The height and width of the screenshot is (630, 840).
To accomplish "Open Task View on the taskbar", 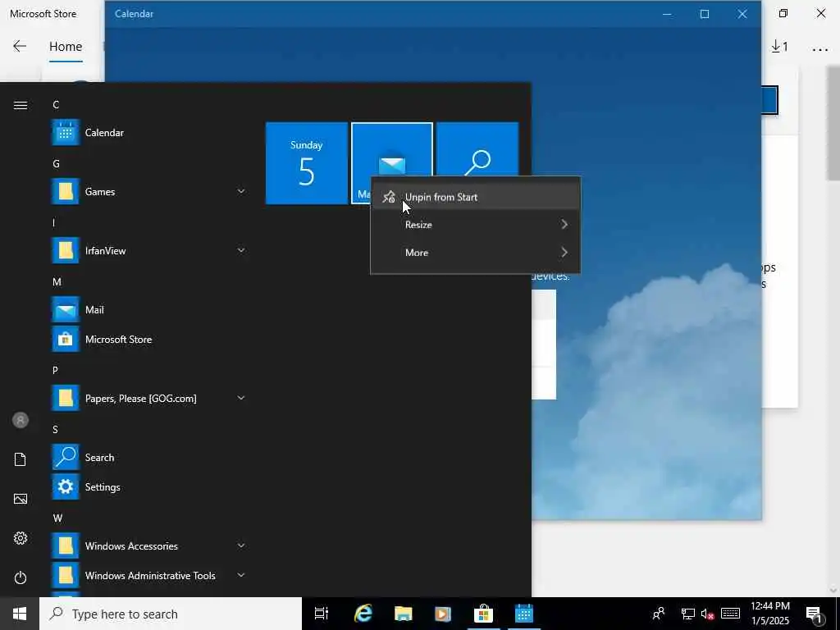I will 322,614.
